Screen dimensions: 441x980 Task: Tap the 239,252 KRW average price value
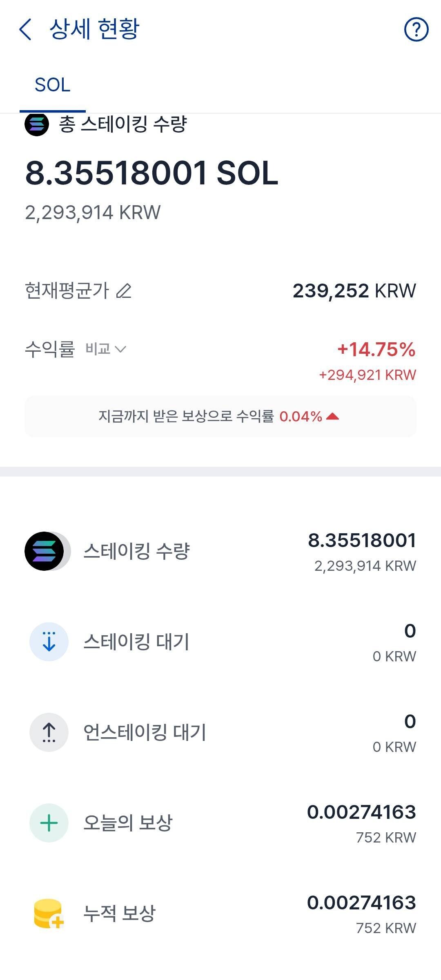354,291
